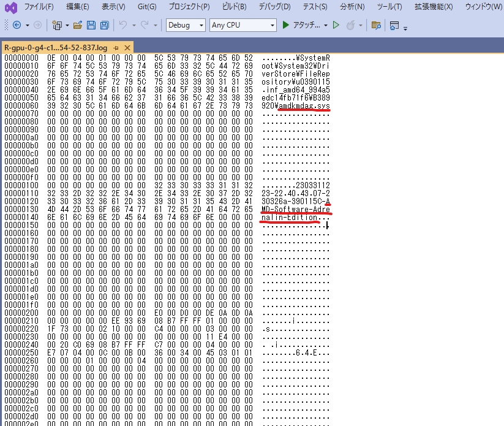Open the プロジェクト(P) menu
This screenshot has height=426, width=504.
(x=189, y=7)
